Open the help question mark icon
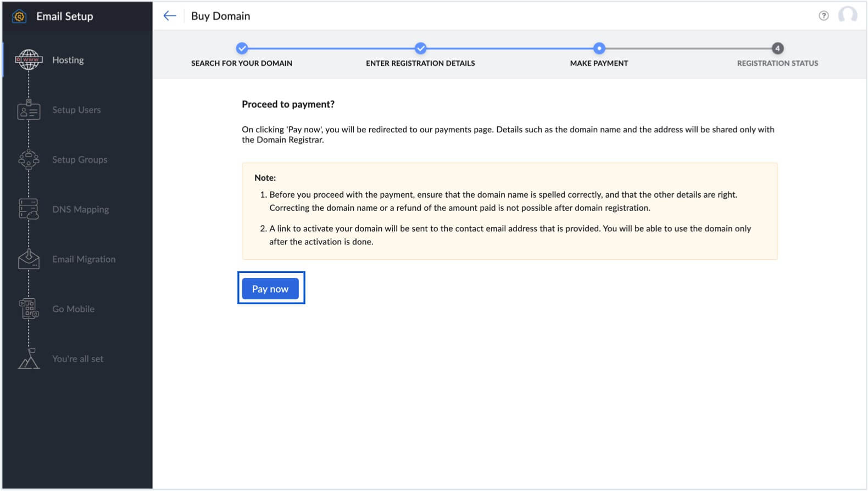The image size is (868, 491). tap(823, 16)
